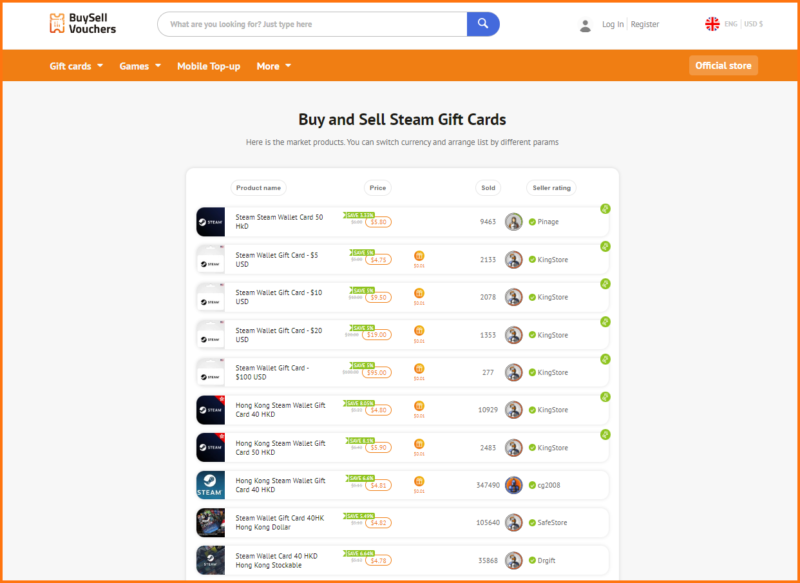This screenshot has height=583, width=800.
Task: Toggle sorting by the Sold column
Action: pyautogui.click(x=488, y=188)
